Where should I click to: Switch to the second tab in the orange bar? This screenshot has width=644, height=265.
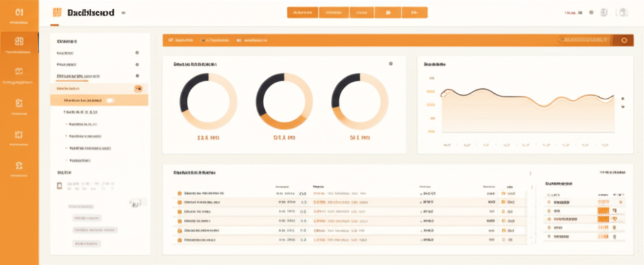(x=215, y=40)
